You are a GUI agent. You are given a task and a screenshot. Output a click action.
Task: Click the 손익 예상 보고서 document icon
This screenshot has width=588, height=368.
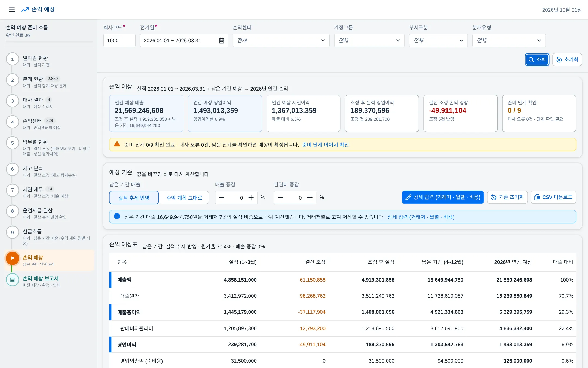[13, 279]
